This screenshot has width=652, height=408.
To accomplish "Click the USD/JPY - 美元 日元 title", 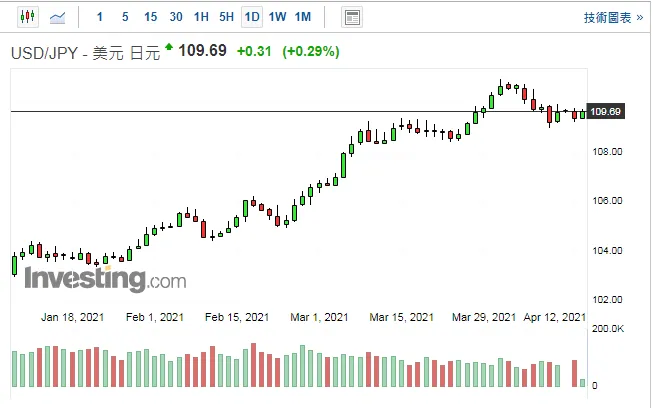I will coord(85,53).
